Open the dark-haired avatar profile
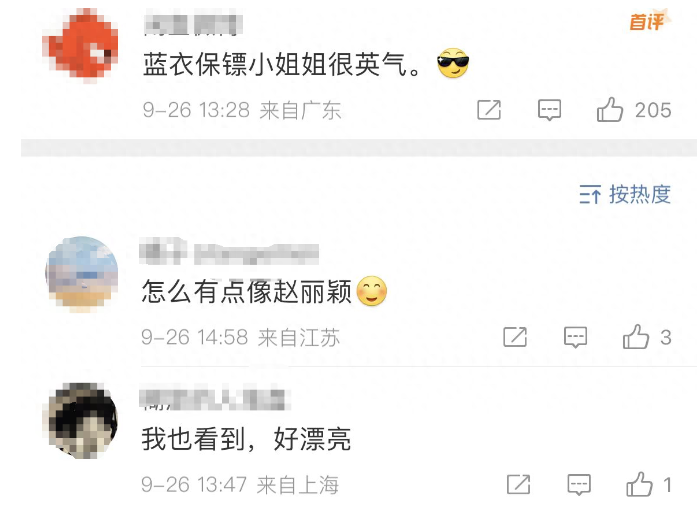698x506 pixels. click(x=80, y=421)
